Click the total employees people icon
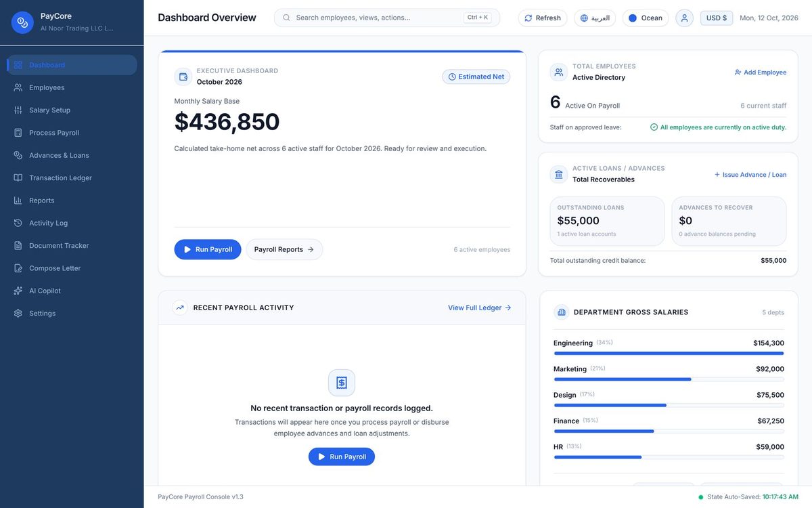This screenshot has height=508, width=812. 559,72
